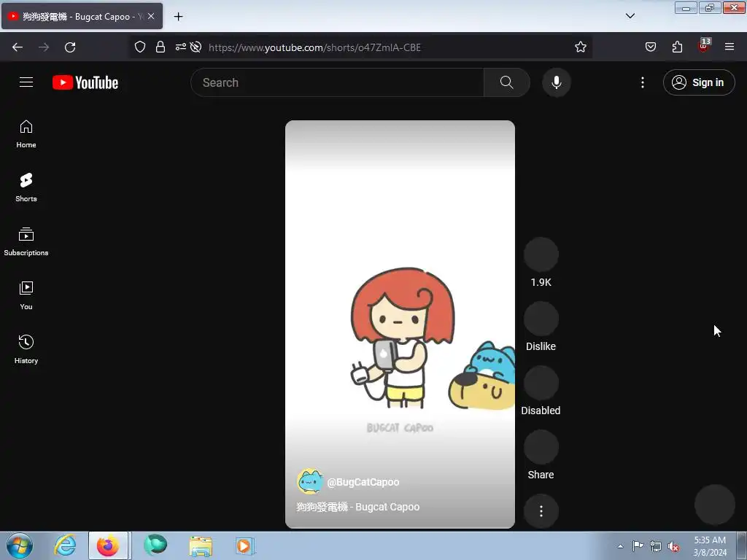Open Windows Explorer from taskbar
The width and height of the screenshot is (747, 560).
[201, 545]
